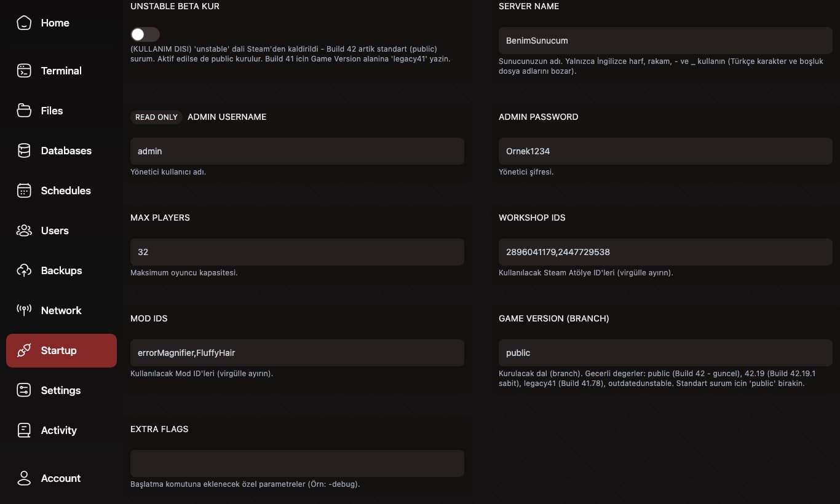The image size is (840, 504).
Task: Focus the Game Version branch field
Action: [665, 353]
